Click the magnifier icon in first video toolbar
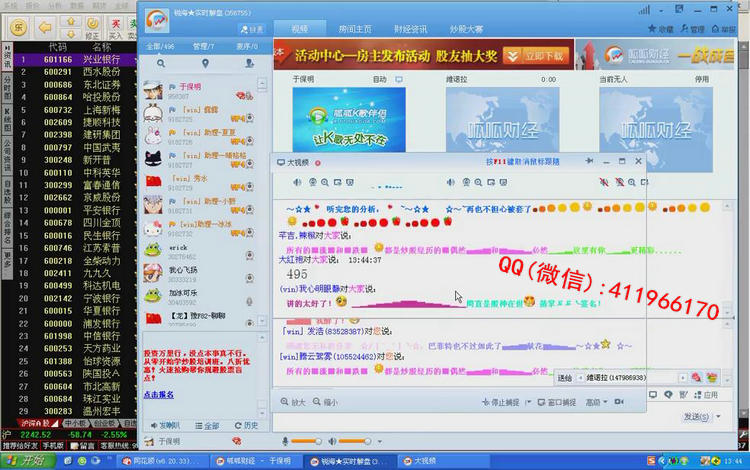750x470 pixels. coord(325,182)
